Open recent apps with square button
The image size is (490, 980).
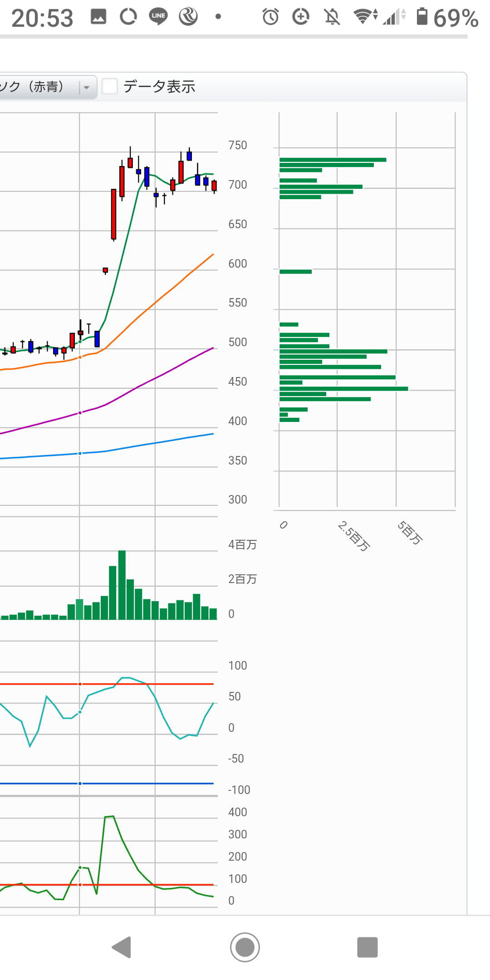tap(367, 947)
